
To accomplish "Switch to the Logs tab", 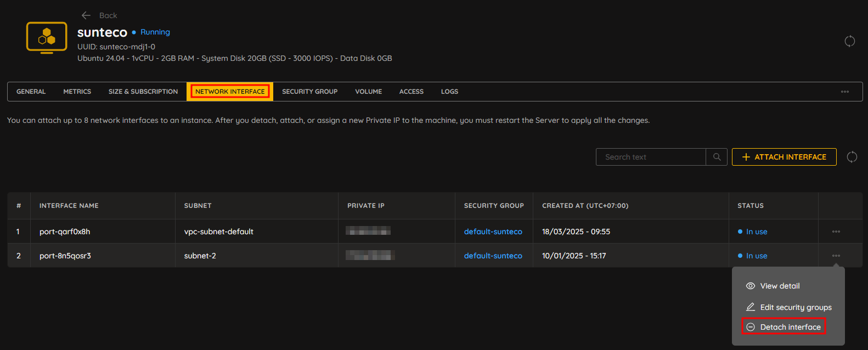I will tap(449, 92).
